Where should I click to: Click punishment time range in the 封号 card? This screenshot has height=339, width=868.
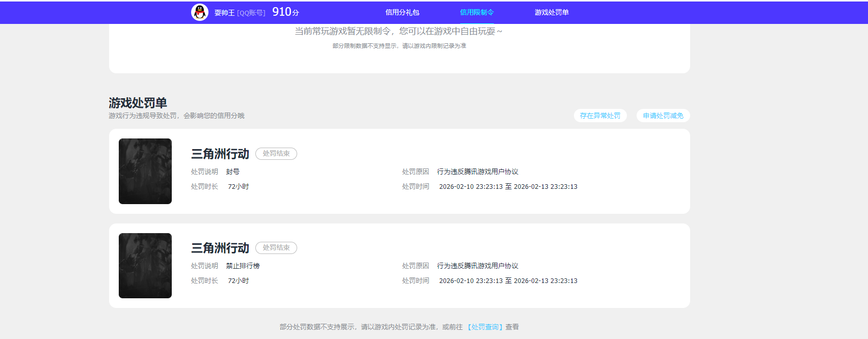508,187
